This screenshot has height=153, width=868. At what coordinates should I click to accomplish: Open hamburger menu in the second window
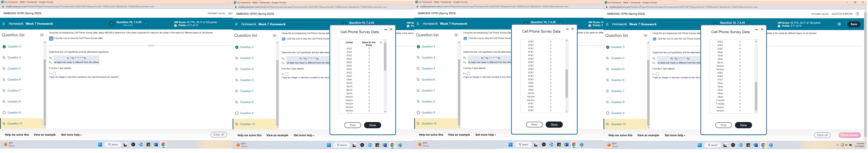pyautogui.click(x=236, y=24)
